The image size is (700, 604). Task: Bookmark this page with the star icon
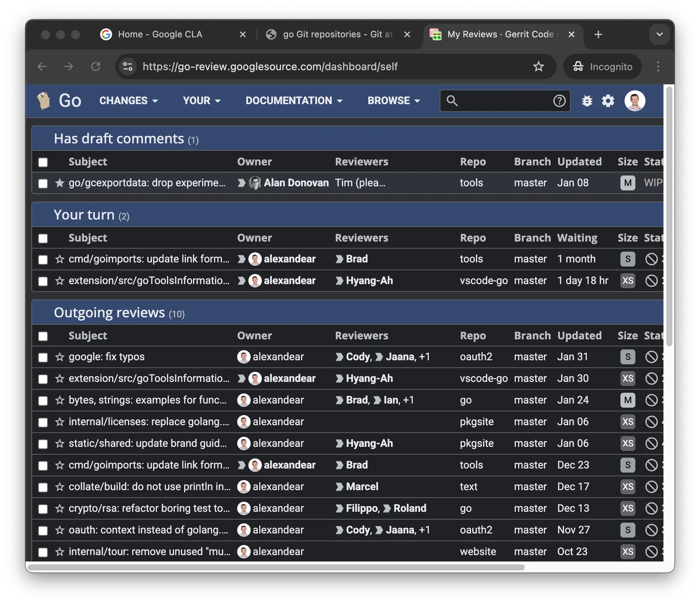coord(538,66)
